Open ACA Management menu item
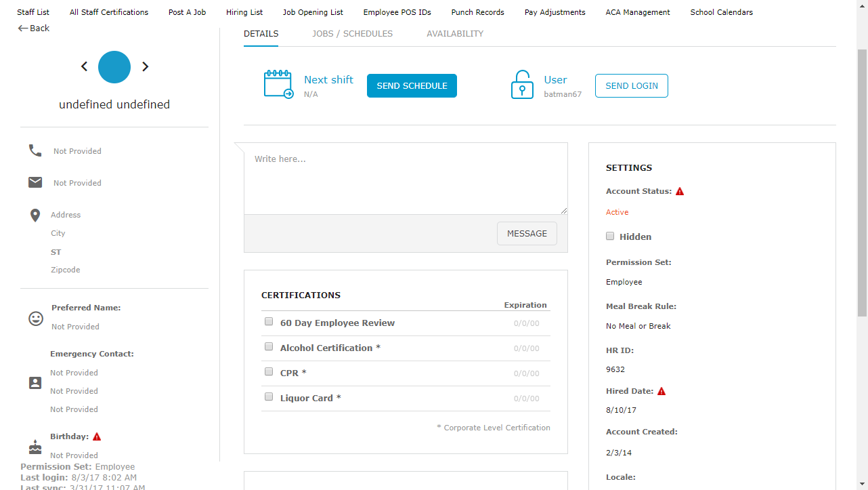Image resolution: width=868 pixels, height=490 pixels. pos(638,12)
